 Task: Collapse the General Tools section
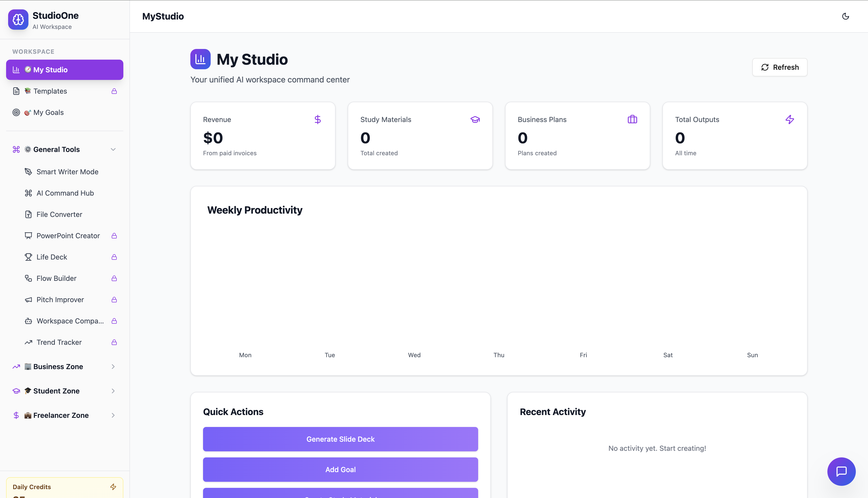click(x=113, y=149)
